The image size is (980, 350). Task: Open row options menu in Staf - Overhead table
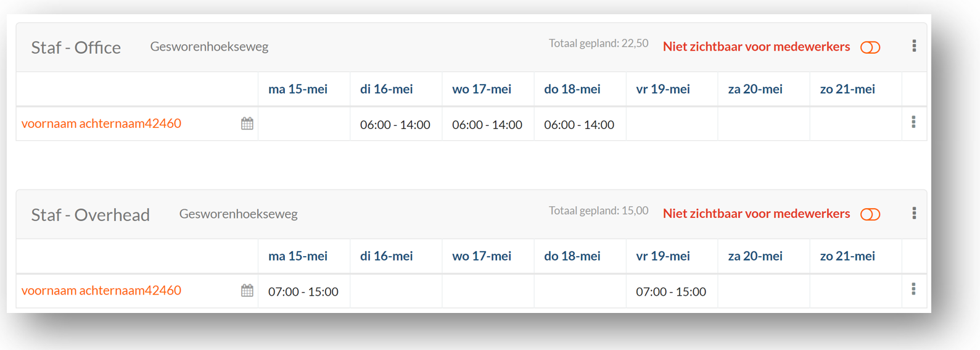[x=913, y=290]
